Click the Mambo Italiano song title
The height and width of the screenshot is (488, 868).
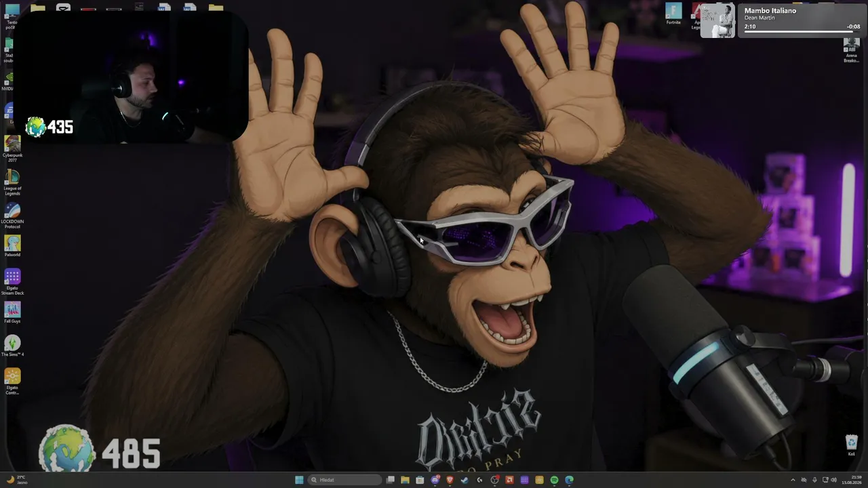click(x=770, y=11)
